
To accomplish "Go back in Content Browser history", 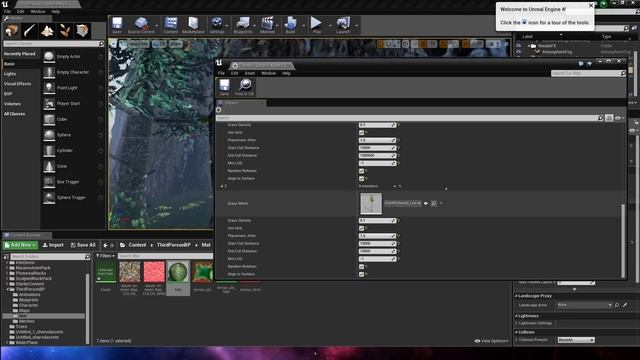I will click(x=105, y=245).
